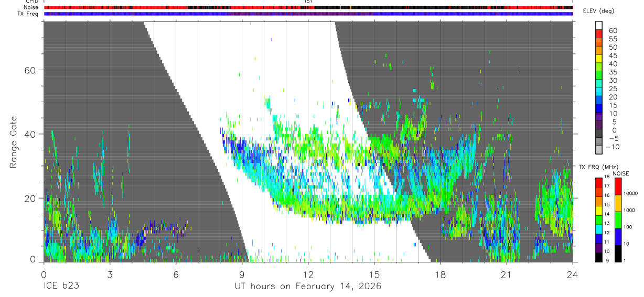Click the 'Noise' strip label at top left
Screen dimensions: 644x297
pos(31,7)
